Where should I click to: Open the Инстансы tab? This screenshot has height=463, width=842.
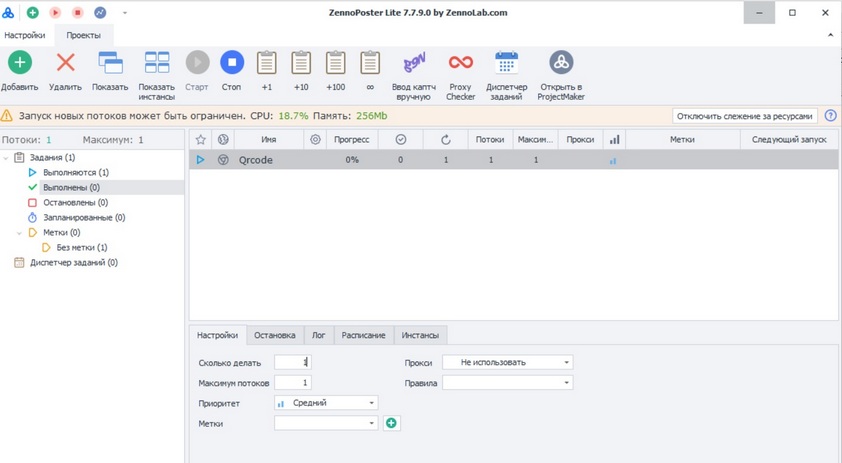[420, 335]
